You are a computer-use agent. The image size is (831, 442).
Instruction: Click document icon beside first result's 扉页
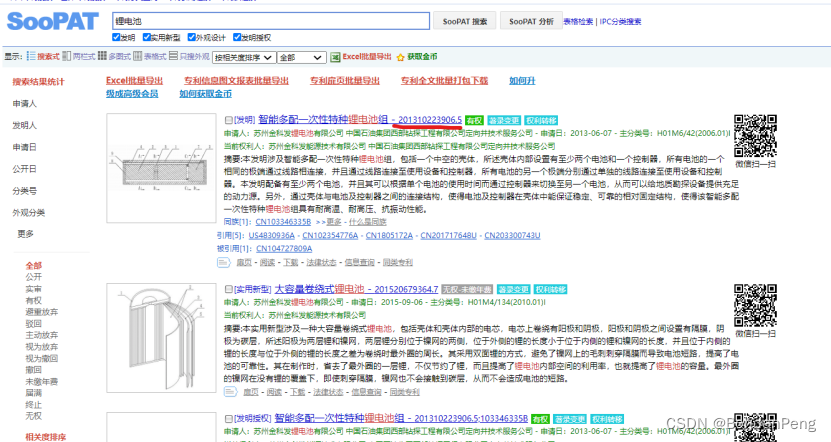point(223,262)
